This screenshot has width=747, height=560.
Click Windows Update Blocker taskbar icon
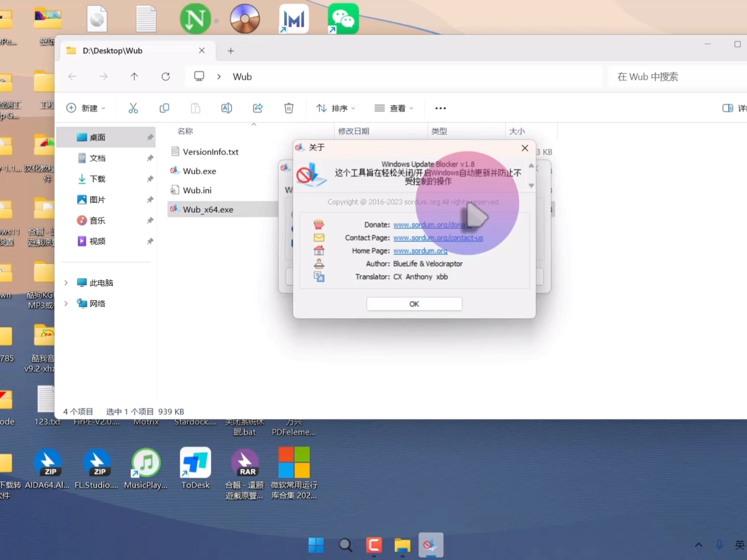(431, 545)
